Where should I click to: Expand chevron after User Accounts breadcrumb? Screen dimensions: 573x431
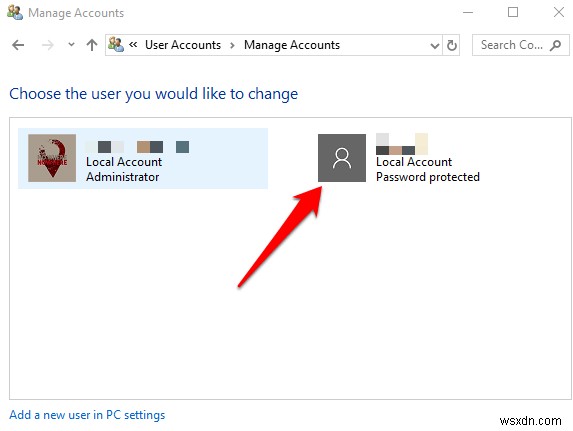click(232, 45)
